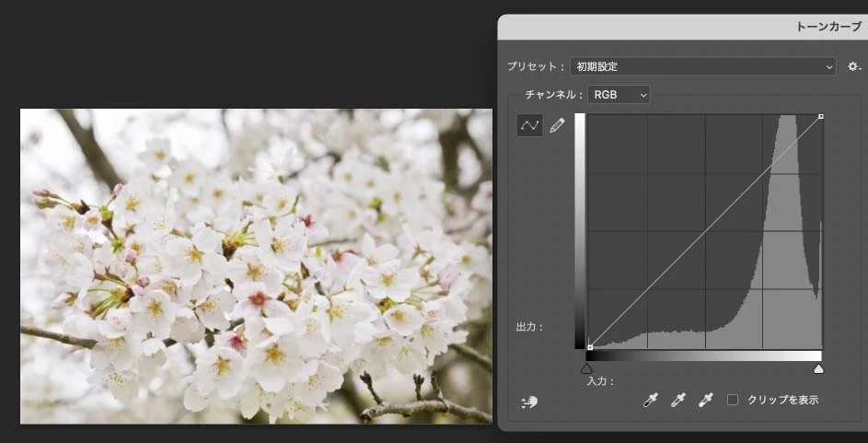Add a point at the curve's midpoint
The image size is (868, 443).
point(705,231)
